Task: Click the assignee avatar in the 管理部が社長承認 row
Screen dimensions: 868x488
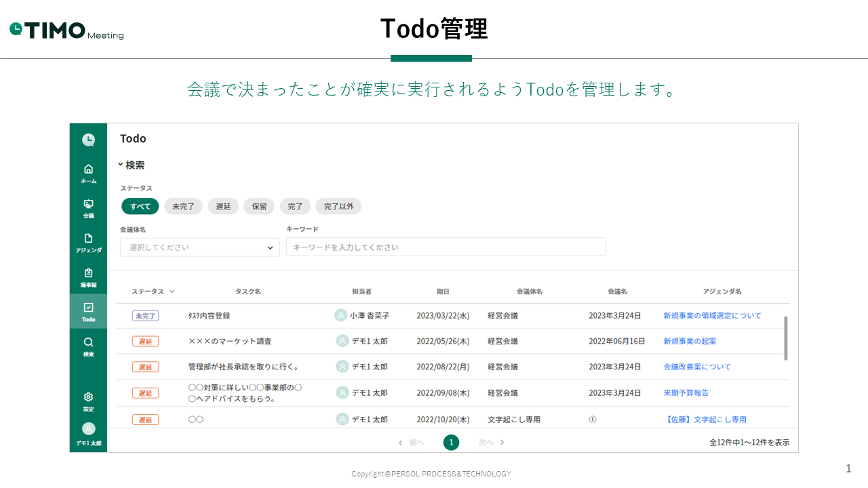Action: click(342, 367)
